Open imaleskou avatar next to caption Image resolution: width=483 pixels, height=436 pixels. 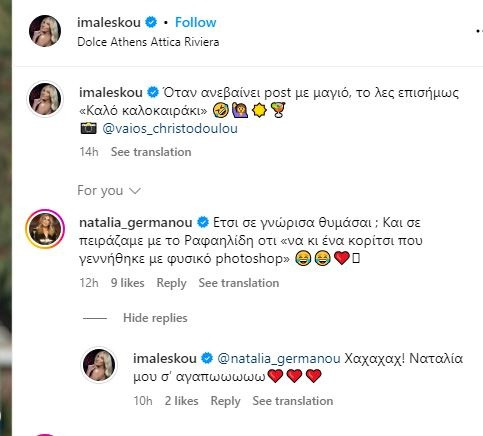coord(45,99)
